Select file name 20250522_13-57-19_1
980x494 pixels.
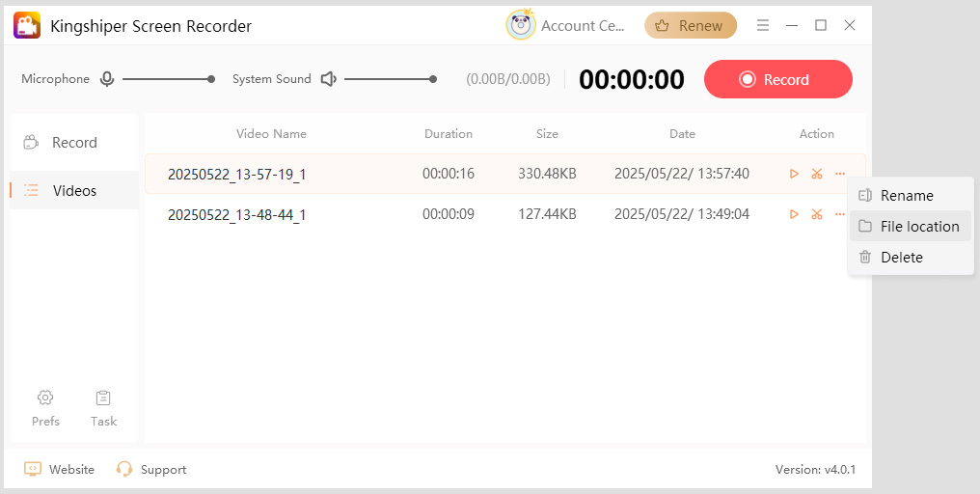[x=237, y=174]
